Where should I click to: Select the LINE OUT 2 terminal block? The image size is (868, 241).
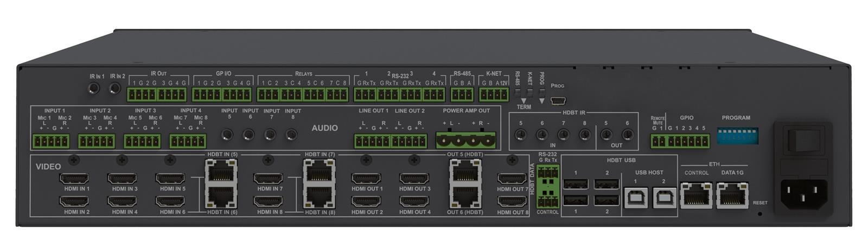click(x=409, y=141)
